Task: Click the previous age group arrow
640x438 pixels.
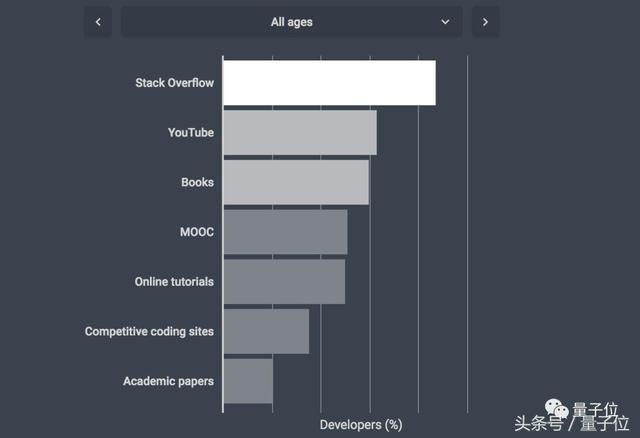Action: (x=97, y=22)
